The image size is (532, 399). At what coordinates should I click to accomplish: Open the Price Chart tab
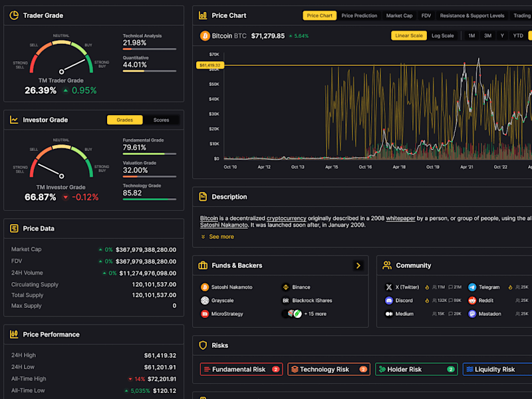point(320,15)
